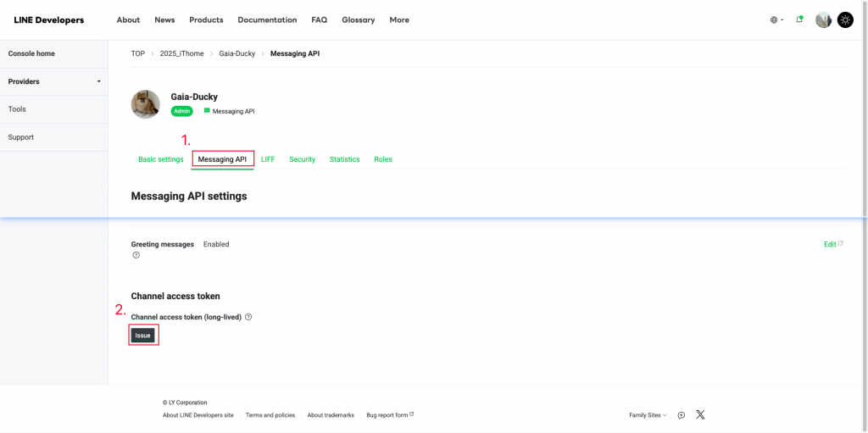Click the Messaging API settings heading
The width and height of the screenshot is (868, 433).
189,196
